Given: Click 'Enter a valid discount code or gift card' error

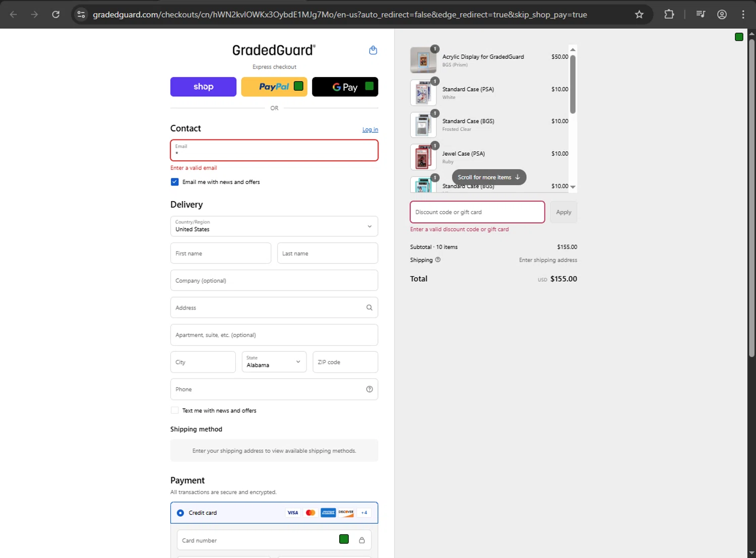Looking at the screenshot, I should pos(459,229).
